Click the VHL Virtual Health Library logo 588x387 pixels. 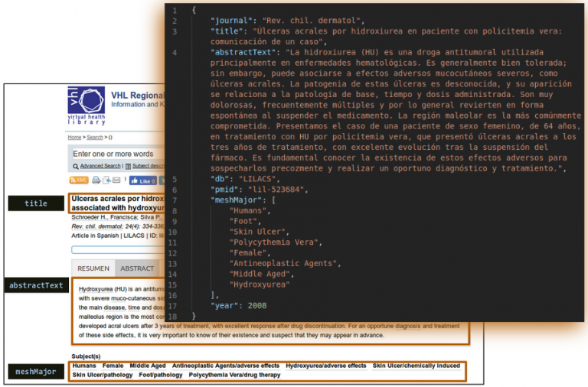(x=86, y=106)
